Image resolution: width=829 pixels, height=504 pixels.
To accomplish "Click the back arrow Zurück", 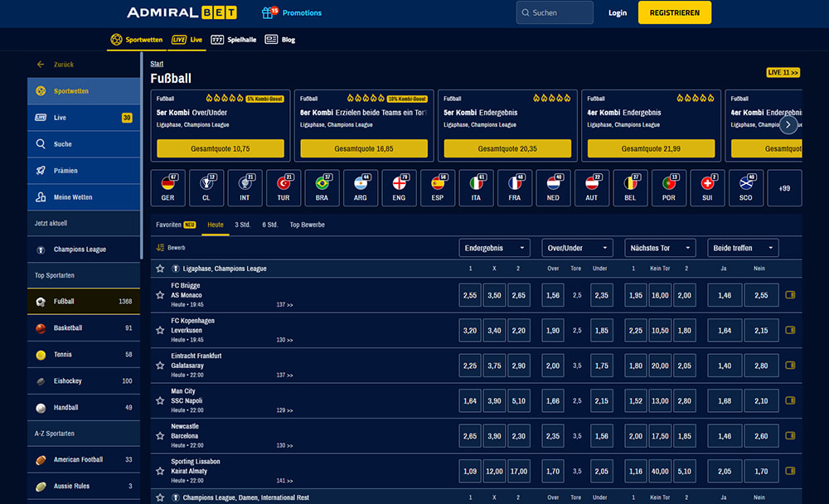I will 41,65.
